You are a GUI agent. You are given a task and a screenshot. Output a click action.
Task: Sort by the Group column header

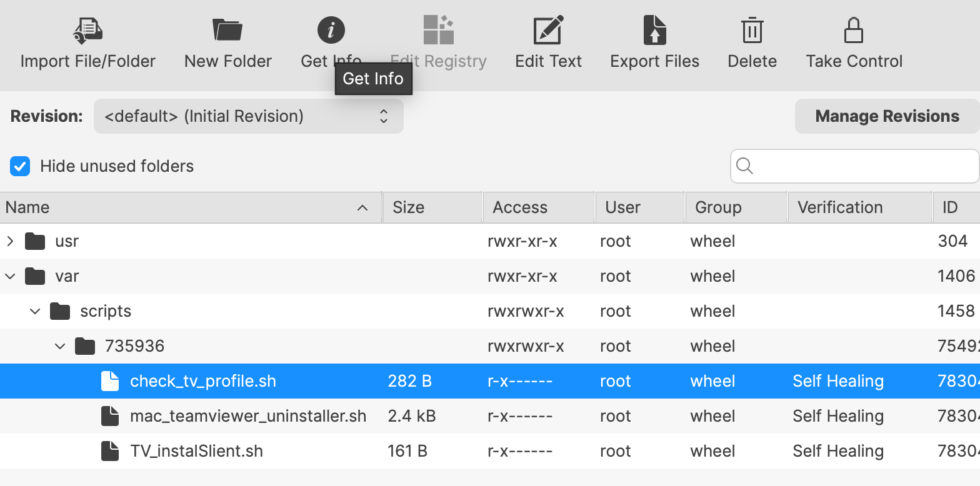tap(737, 207)
